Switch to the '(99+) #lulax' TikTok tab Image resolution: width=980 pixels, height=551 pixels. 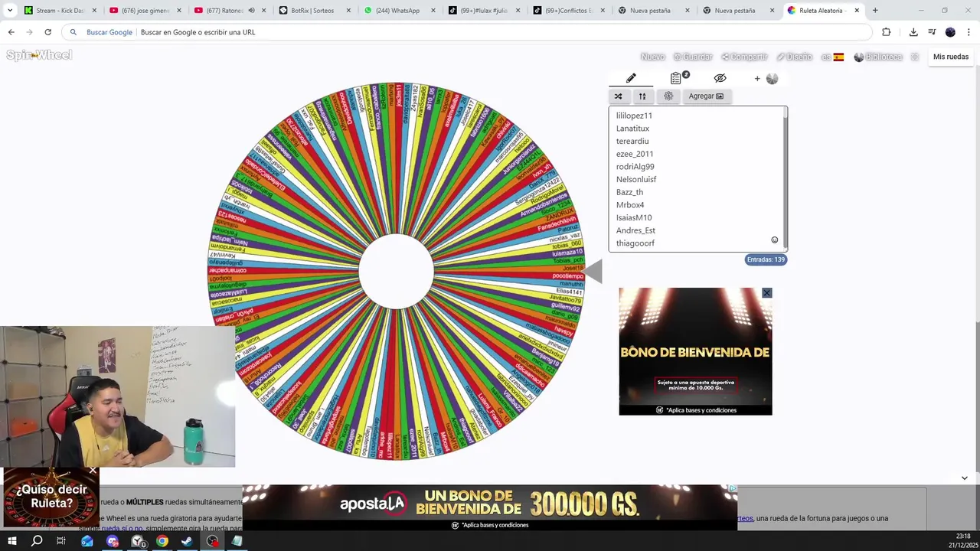[485, 11]
